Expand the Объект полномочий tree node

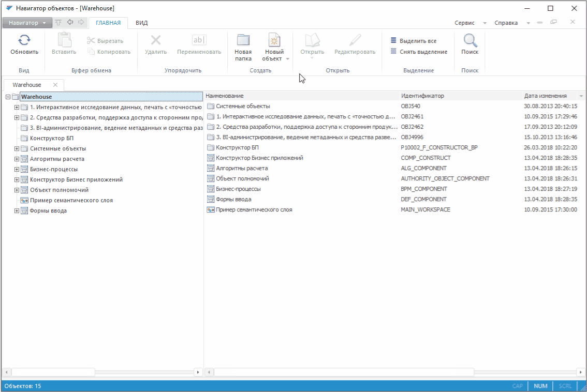17,190
